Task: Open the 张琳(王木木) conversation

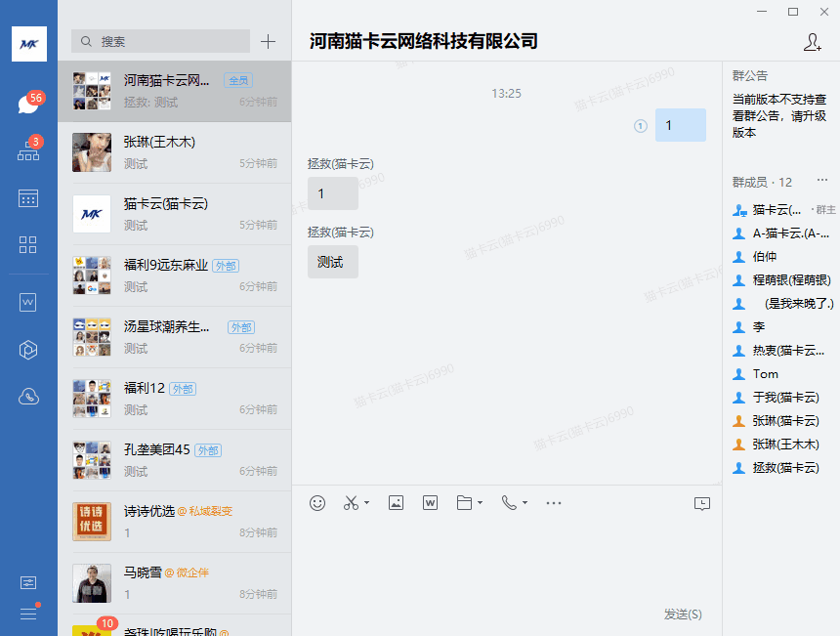Action: click(x=175, y=152)
